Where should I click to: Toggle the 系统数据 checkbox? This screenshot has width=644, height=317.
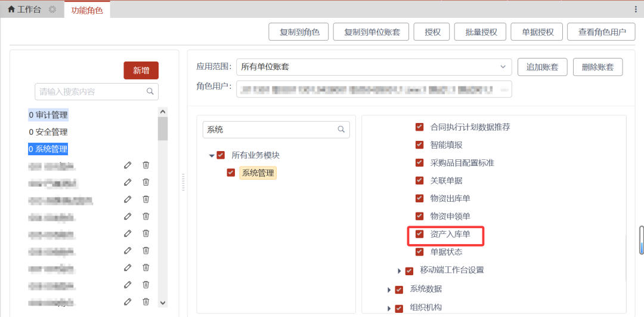click(399, 290)
